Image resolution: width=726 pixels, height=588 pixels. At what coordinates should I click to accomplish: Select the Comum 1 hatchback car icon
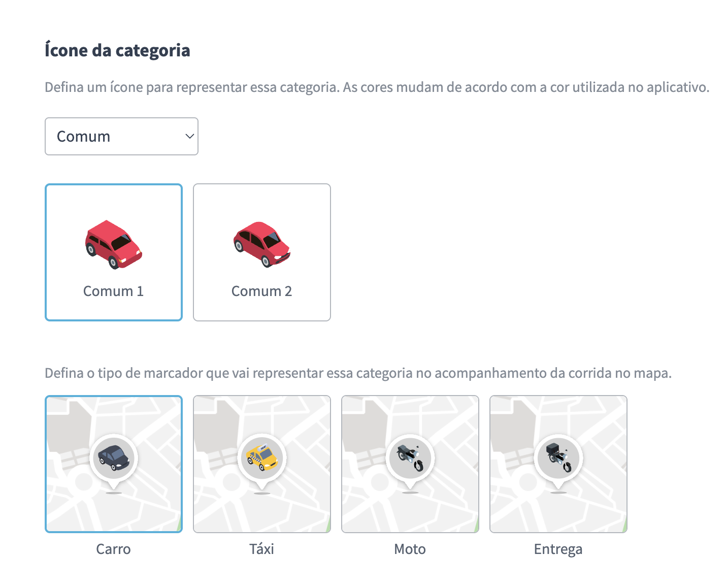pyautogui.click(x=114, y=244)
